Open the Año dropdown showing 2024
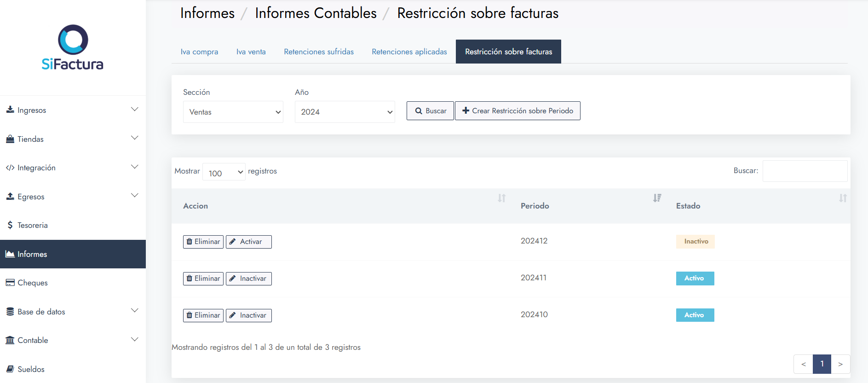The width and height of the screenshot is (868, 383). [345, 112]
